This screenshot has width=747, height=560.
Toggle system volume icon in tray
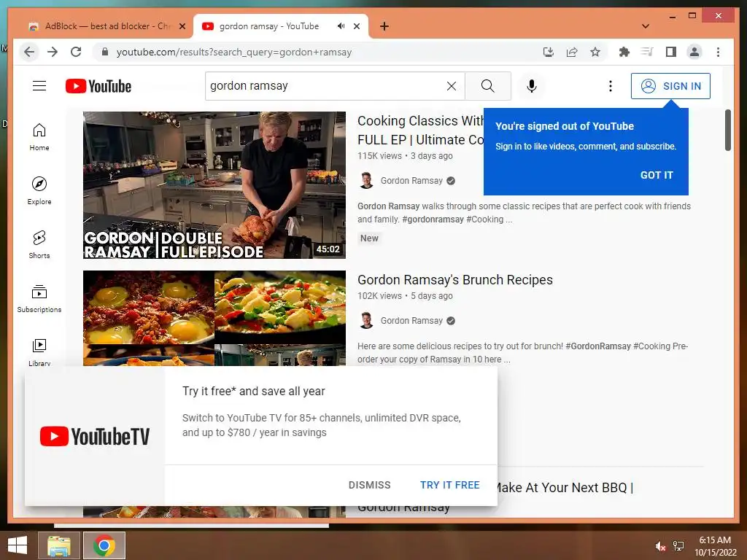click(659, 546)
